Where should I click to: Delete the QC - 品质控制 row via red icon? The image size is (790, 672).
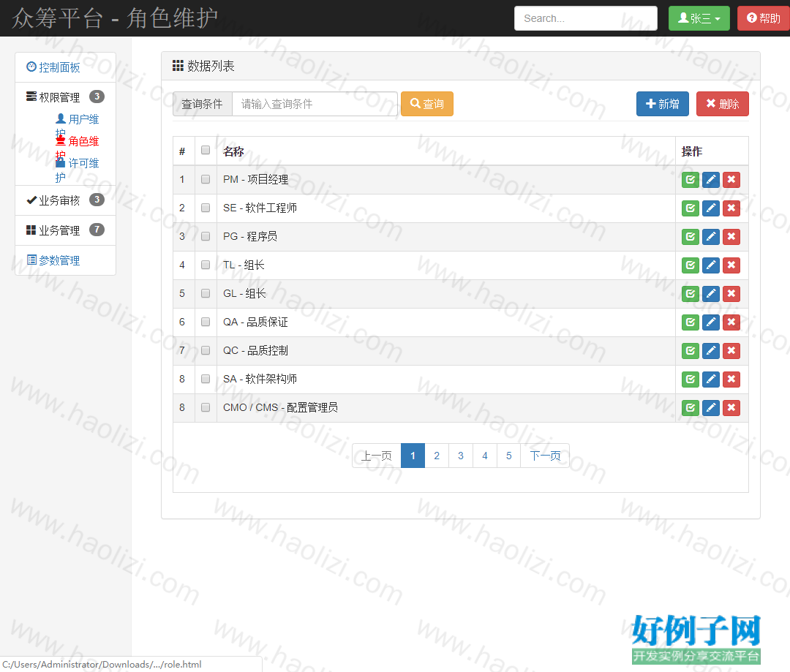tap(731, 350)
